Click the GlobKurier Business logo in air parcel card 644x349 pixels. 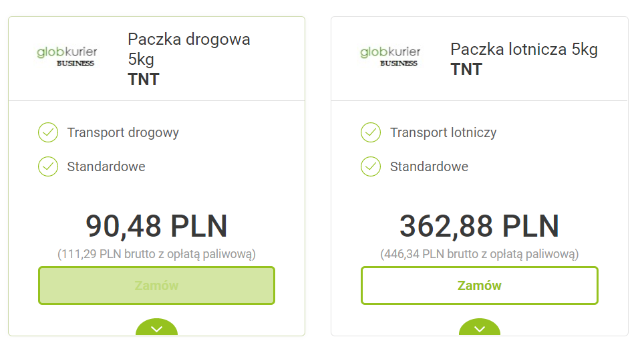point(389,56)
